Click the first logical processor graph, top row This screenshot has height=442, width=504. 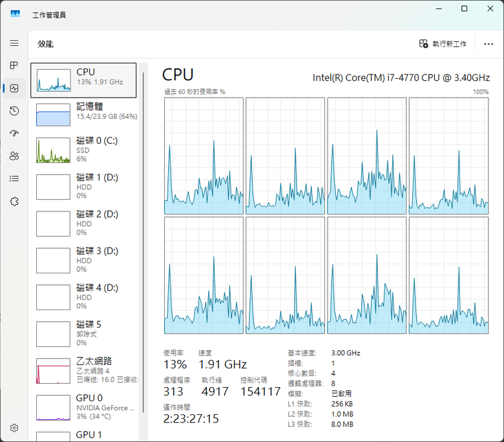(204, 156)
